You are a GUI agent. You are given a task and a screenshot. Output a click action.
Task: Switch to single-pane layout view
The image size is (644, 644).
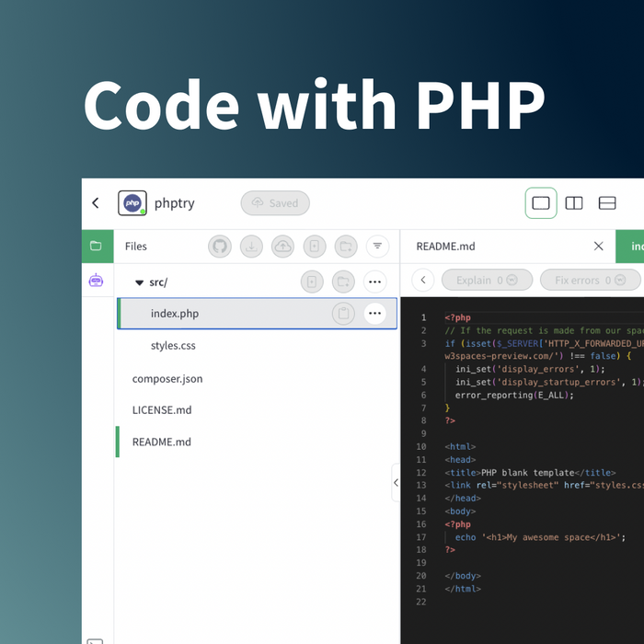pyautogui.click(x=541, y=203)
